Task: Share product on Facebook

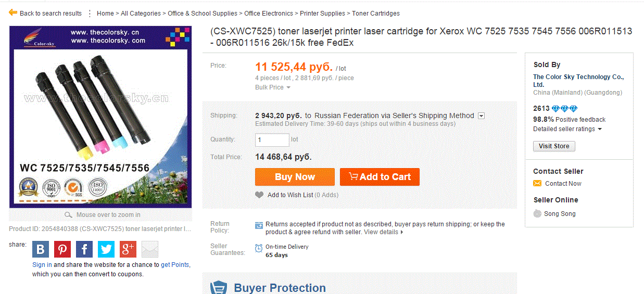Action: 84,249
